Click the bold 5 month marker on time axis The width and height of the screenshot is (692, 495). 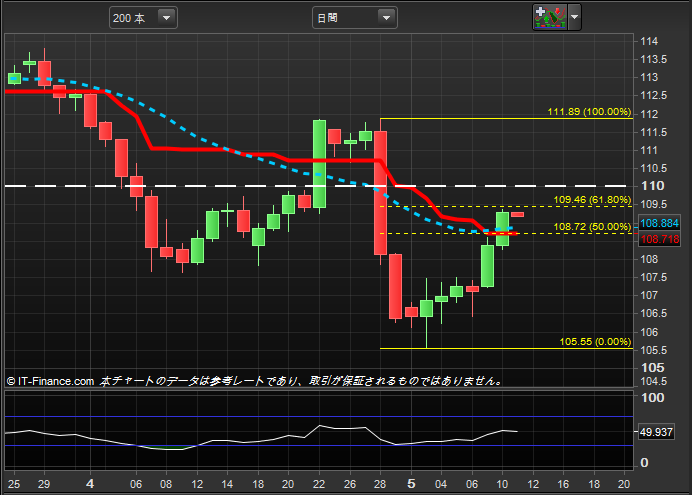[411, 484]
